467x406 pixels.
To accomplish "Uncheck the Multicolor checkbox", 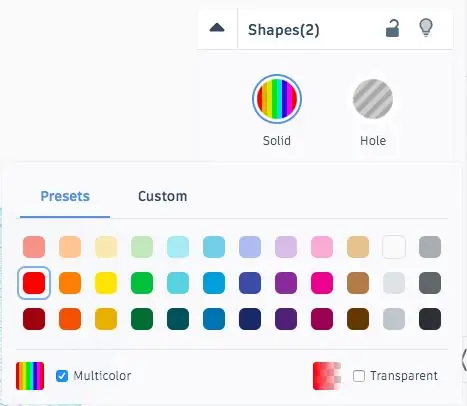I will pyautogui.click(x=62, y=376).
